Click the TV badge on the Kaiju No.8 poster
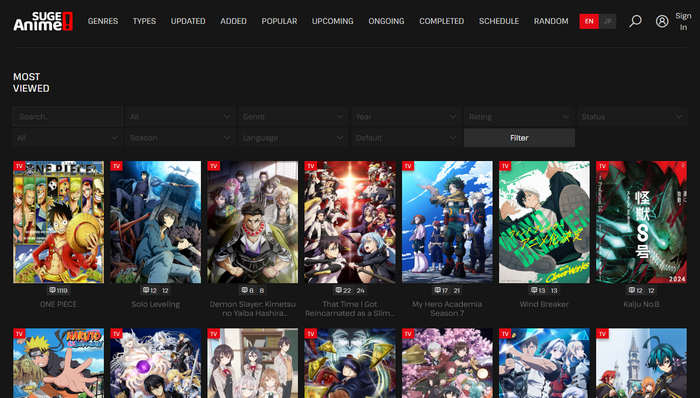This screenshot has height=398, width=700. [x=602, y=166]
